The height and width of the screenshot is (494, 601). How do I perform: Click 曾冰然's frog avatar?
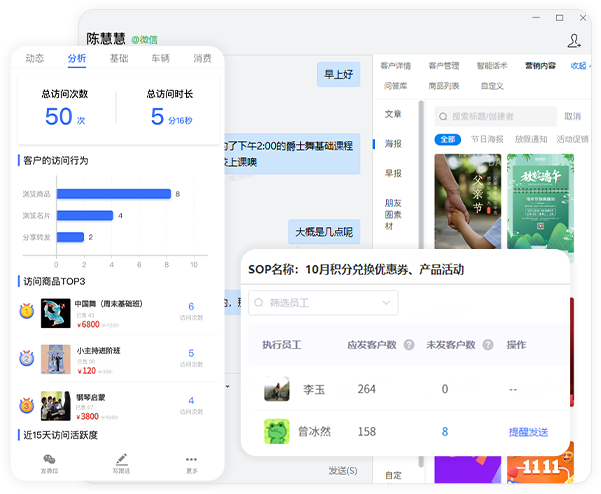[x=277, y=432]
